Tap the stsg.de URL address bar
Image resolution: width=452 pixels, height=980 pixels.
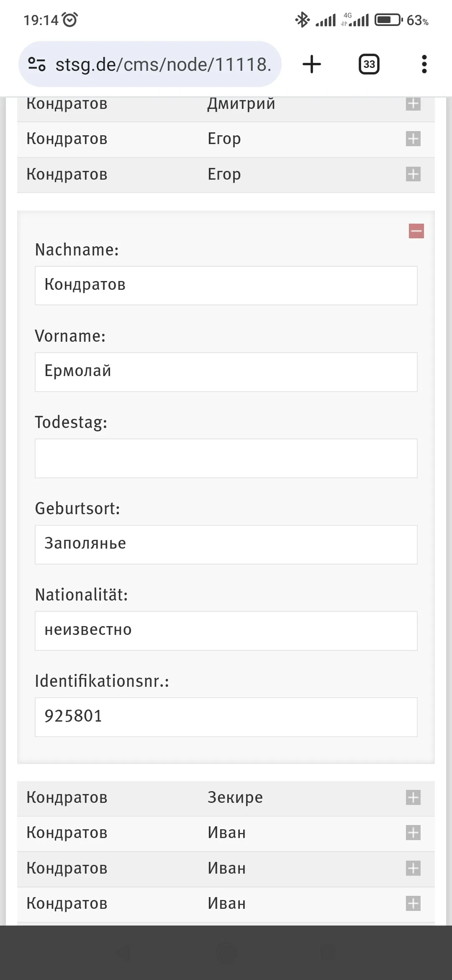(x=163, y=64)
